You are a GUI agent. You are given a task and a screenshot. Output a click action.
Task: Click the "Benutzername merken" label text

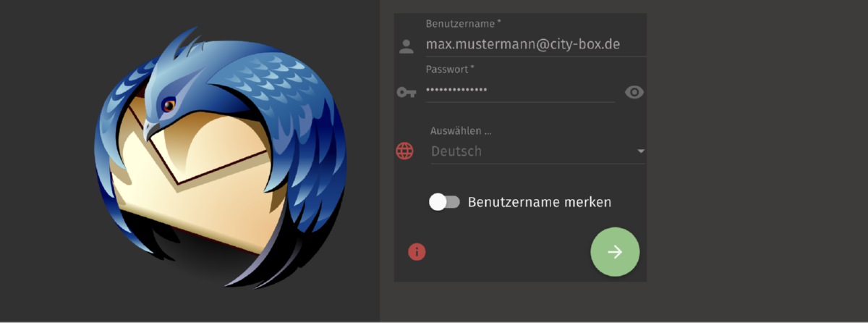(x=540, y=202)
